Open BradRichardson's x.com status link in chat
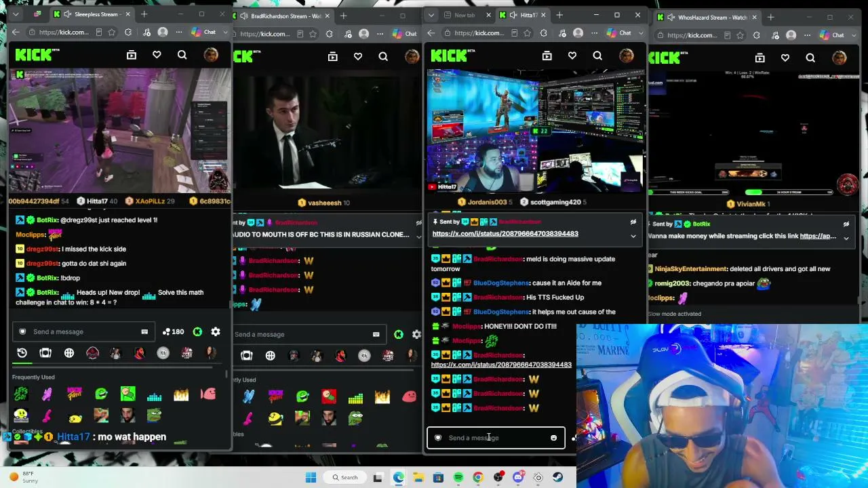 (x=501, y=365)
